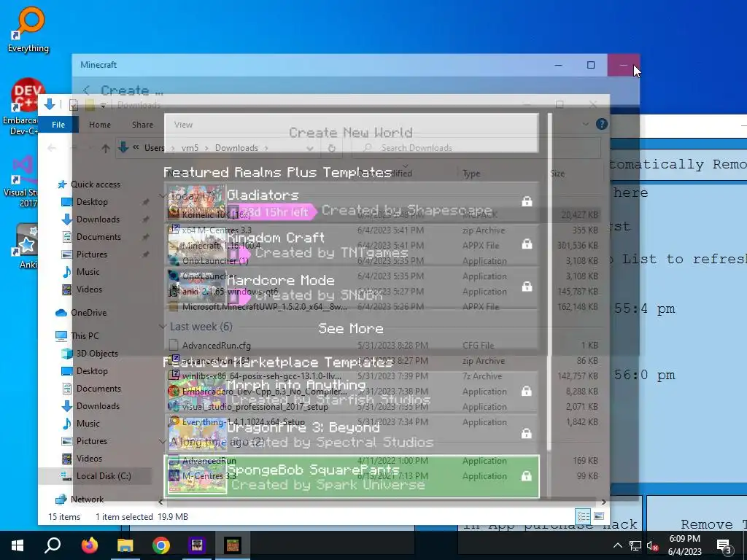Select AdvancedRun.cfg file
This screenshot has height=560, width=747.
(216, 346)
